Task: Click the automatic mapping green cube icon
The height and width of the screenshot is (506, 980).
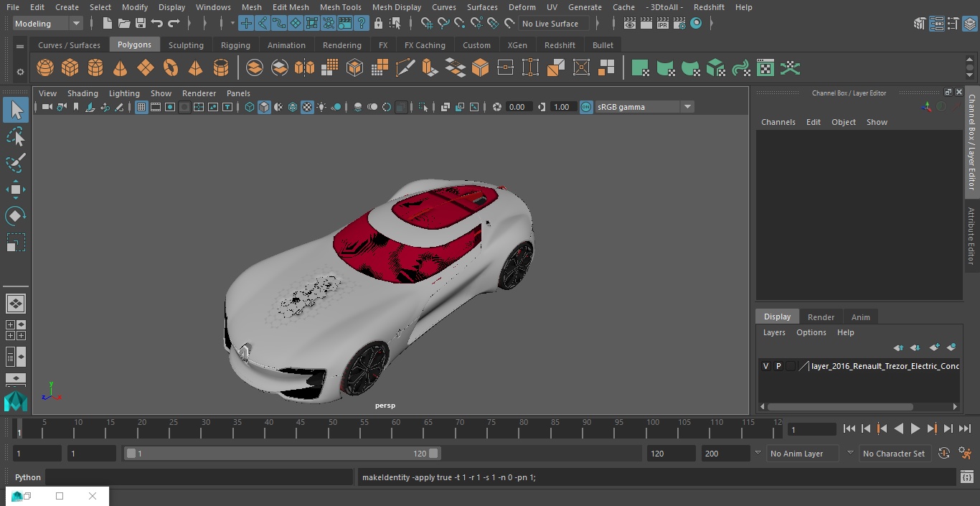Action: click(x=715, y=68)
